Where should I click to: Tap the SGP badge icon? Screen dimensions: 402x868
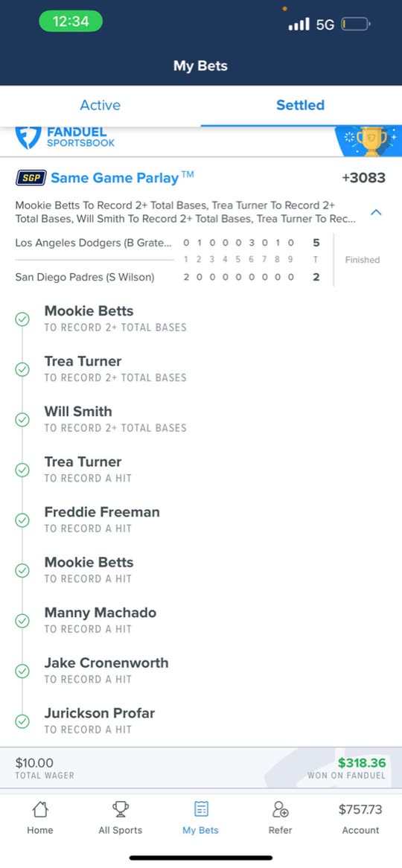[31, 178]
